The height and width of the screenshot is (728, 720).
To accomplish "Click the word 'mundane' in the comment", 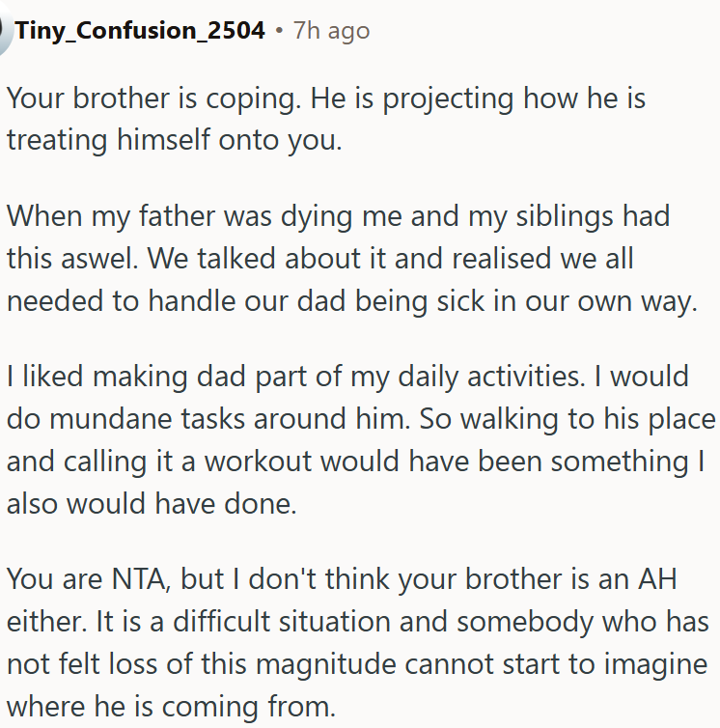I will coord(111,420).
